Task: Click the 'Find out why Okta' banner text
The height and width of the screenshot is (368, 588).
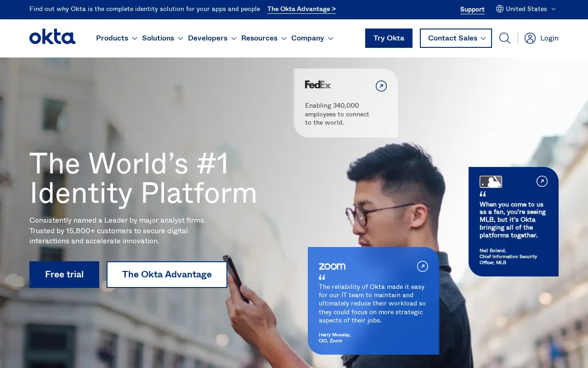Action: click(x=145, y=9)
